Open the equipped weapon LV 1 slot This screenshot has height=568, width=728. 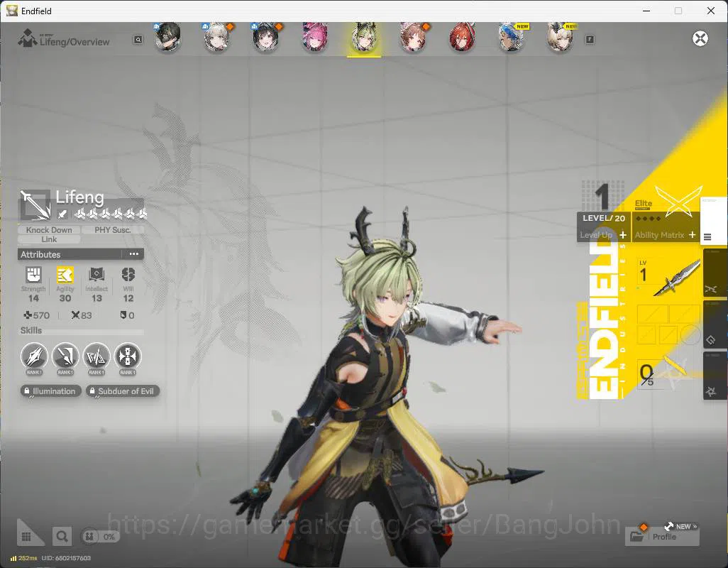669,278
